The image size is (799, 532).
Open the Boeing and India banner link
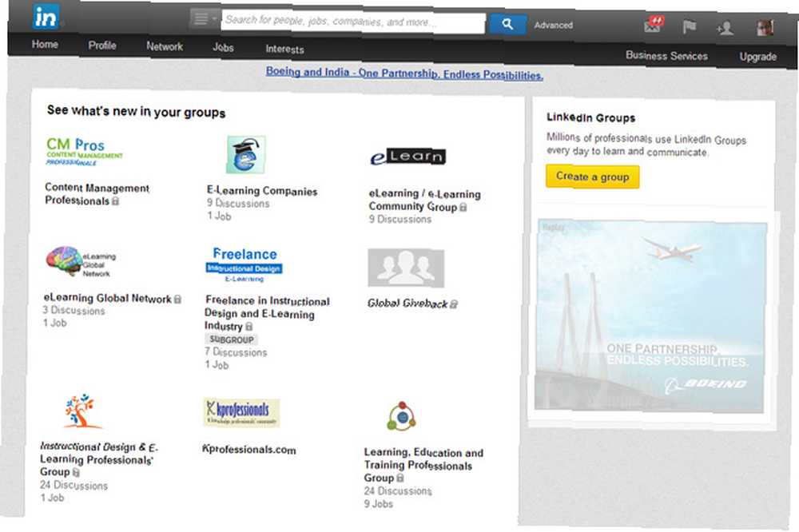[404, 73]
